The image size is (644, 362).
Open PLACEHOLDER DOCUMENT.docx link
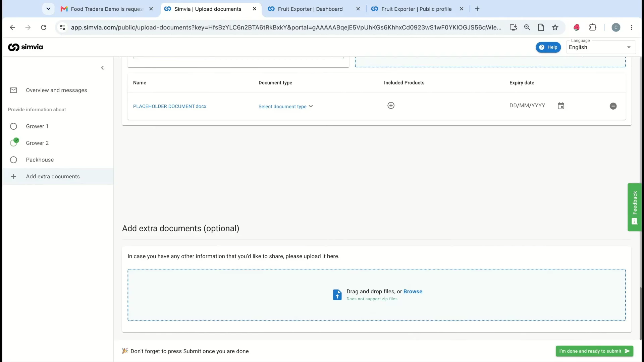(170, 106)
